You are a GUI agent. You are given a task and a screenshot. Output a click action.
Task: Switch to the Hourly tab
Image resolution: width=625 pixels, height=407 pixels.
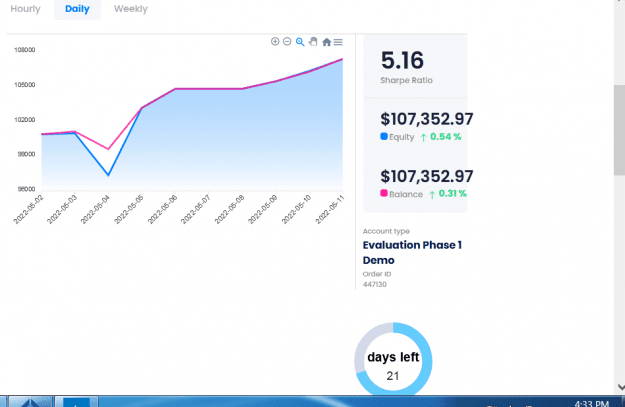(x=26, y=9)
